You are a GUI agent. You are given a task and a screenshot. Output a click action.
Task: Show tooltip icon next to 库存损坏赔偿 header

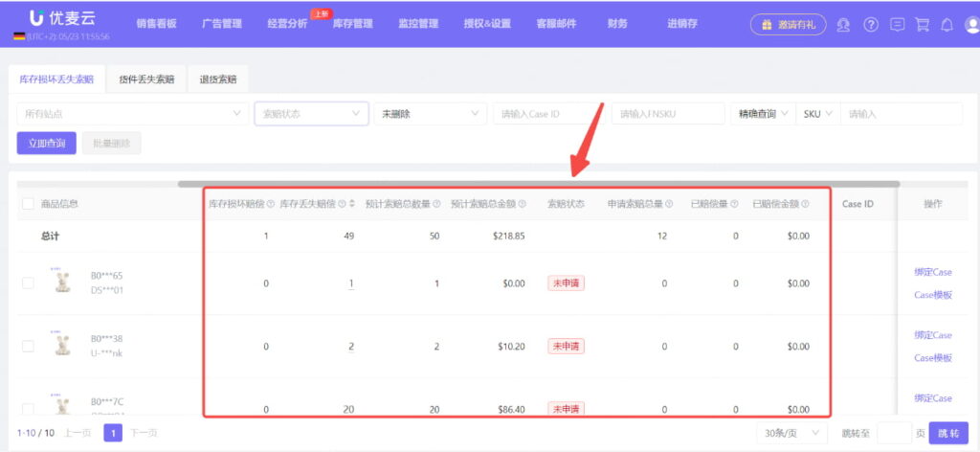point(271,204)
